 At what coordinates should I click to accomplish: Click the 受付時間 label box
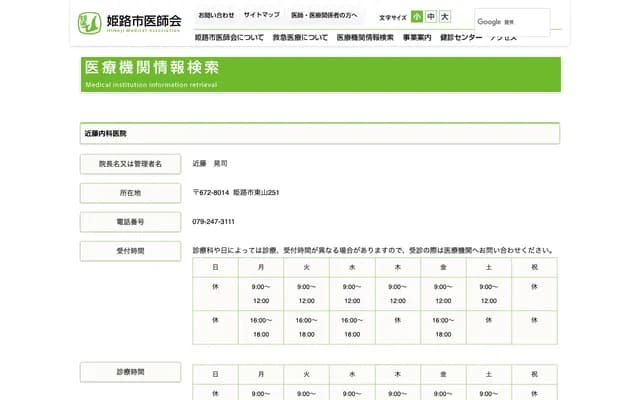pos(130,251)
